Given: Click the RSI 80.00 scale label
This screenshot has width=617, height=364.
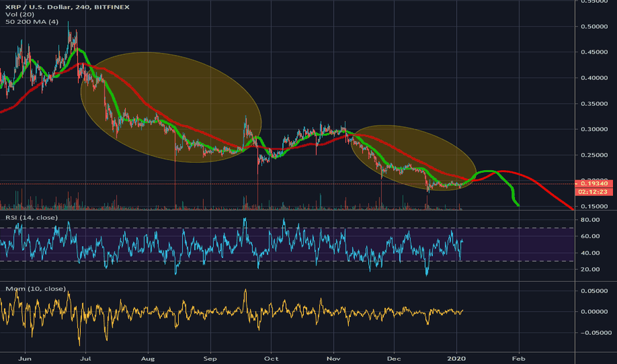Looking at the screenshot, I should tap(591, 220).
